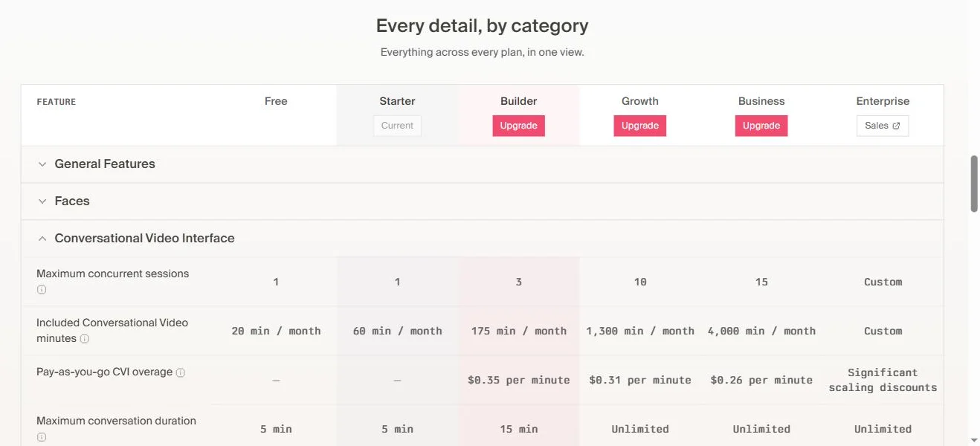
Task: Click the "$0.31 per minute" overage value
Action: click(x=640, y=380)
